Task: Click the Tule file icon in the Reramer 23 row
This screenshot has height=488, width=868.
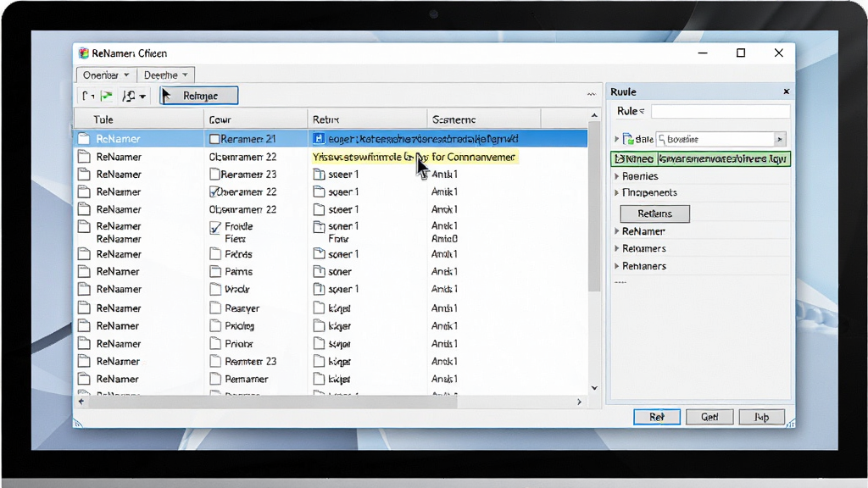Action: coord(84,175)
